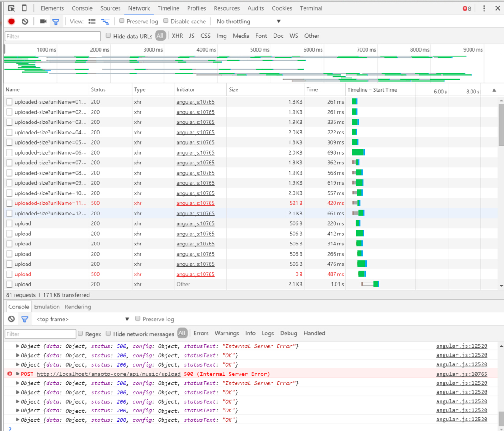
Task: Clear the console using its clear icon
Action: [11, 319]
